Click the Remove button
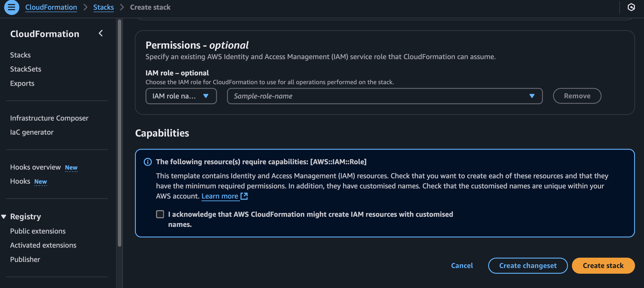Image resolution: width=644 pixels, height=288 pixels. (577, 96)
